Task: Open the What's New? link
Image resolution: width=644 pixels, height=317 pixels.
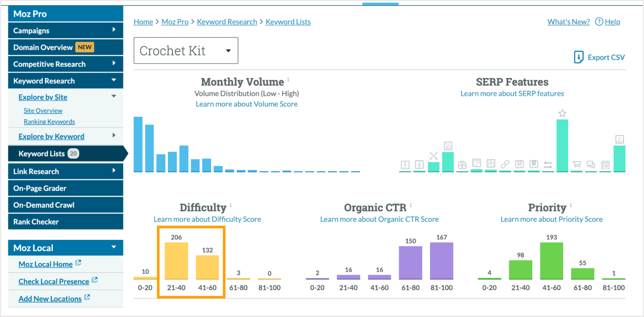Action: 568,22
